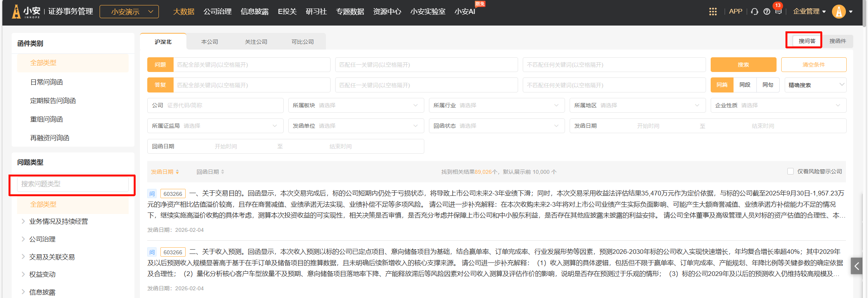This screenshot has width=868, height=298.
Task: Click the orange user avatar icon
Action: coord(839,12)
